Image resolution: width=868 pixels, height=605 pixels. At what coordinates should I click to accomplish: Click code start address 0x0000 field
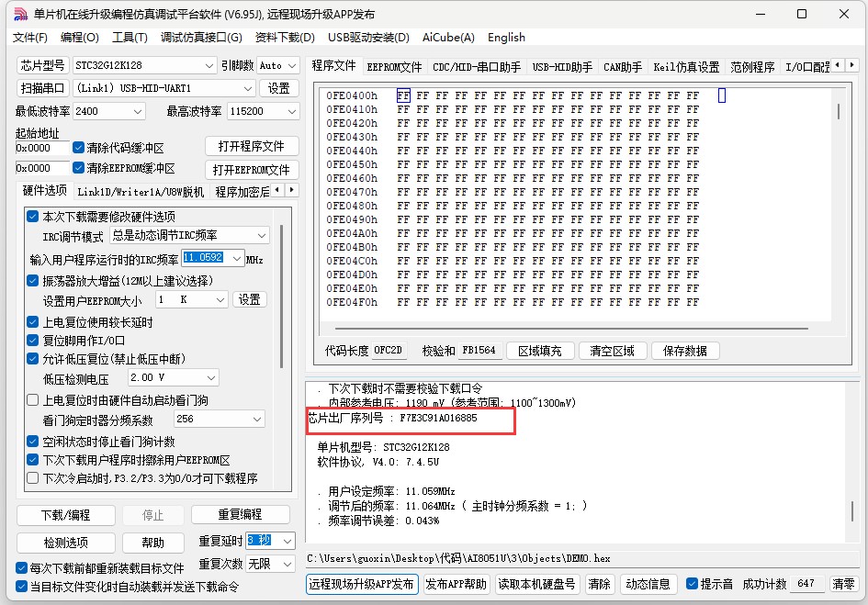(x=42, y=148)
